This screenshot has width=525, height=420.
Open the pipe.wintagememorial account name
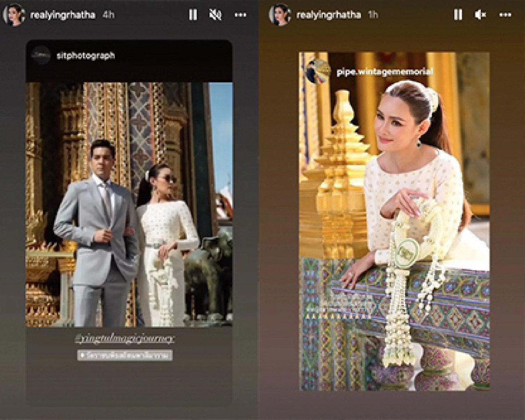(x=384, y=71)
